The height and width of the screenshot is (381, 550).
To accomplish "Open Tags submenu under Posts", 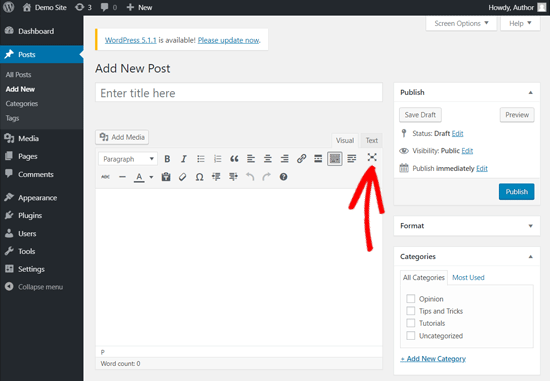I will tap(12, 118).
